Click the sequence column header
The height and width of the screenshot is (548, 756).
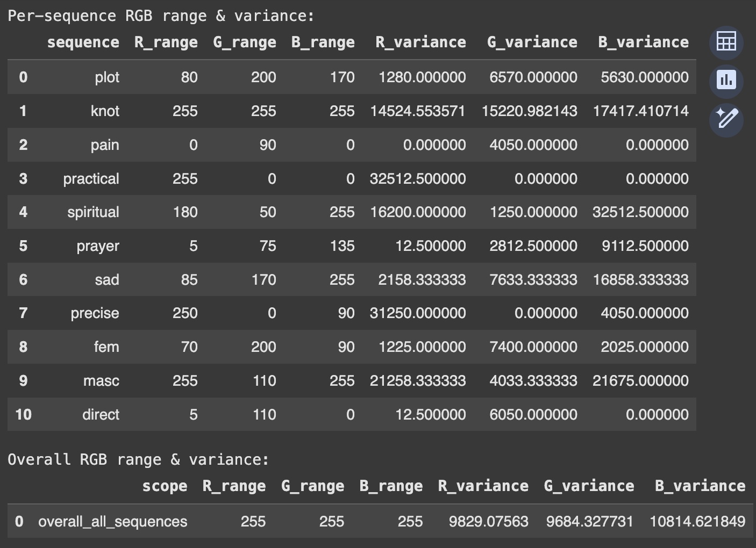coord(83,42)
